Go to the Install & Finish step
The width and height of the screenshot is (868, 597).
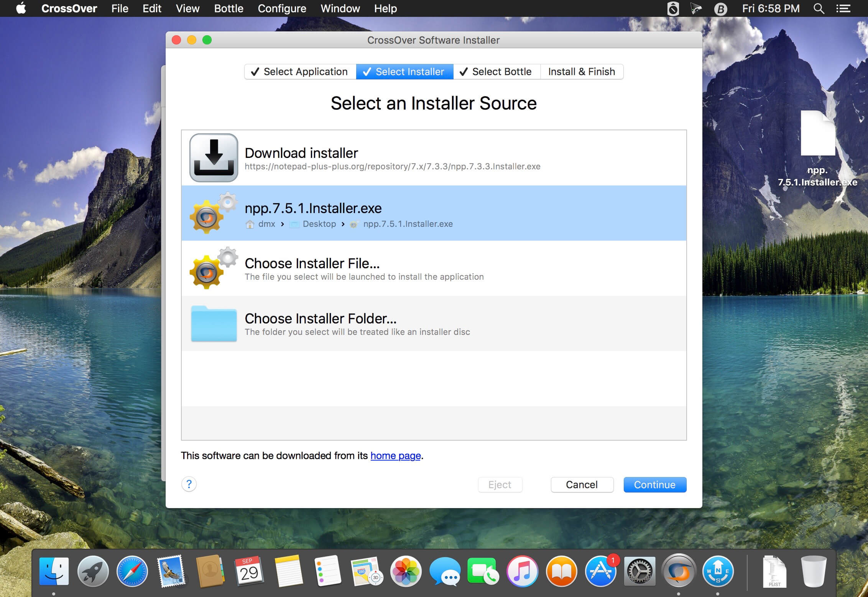(x=582, y=72)
